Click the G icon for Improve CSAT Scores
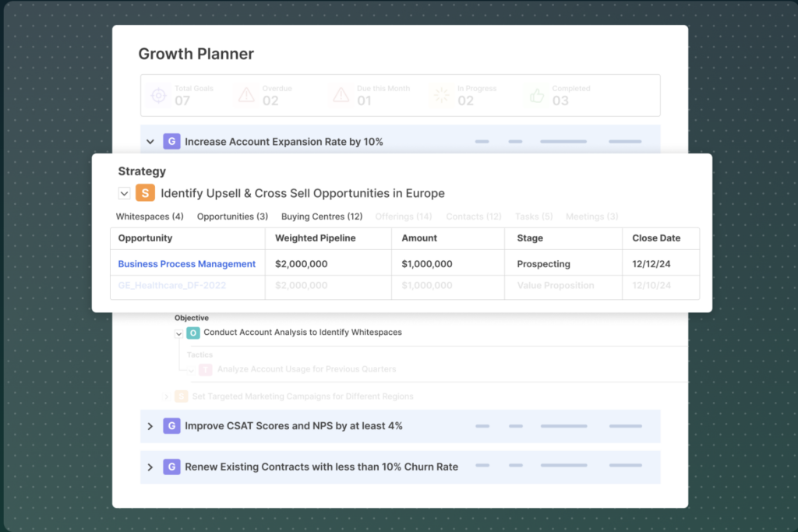 [171, 426]
